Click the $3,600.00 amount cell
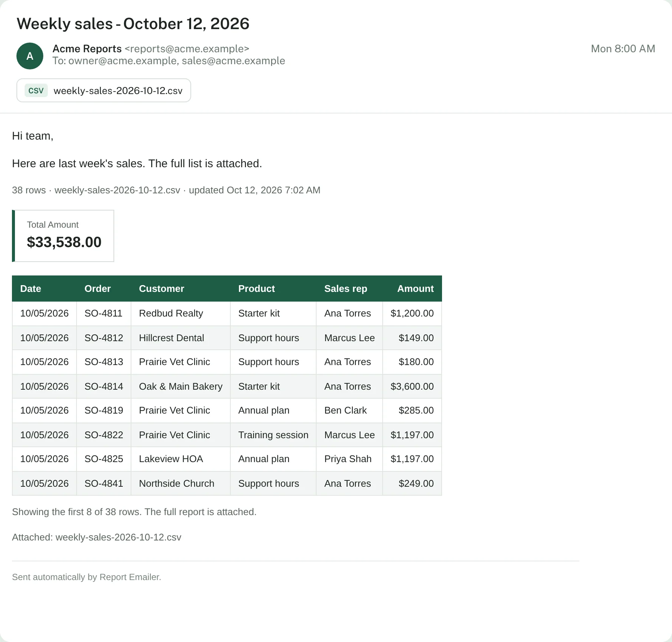The height and width of the screenshot is (642, 672). [x=412, y=386]
